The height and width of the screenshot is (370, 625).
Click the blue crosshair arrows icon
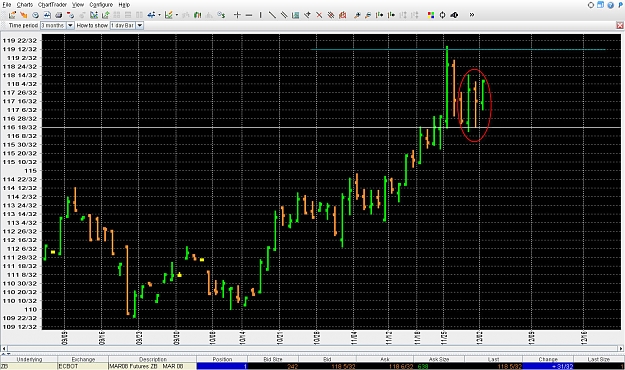coord(151,15)
